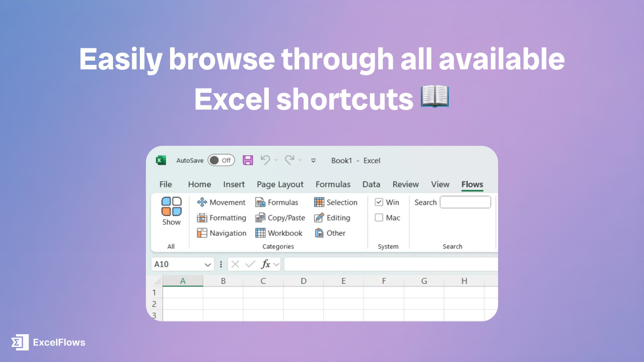Open the File tab
The image size is (644, 362).
[166, 184]
